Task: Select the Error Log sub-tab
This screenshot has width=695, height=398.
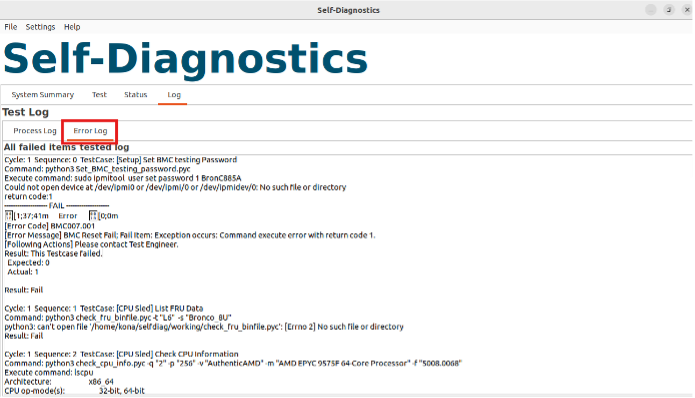Action: coord(90,131)
